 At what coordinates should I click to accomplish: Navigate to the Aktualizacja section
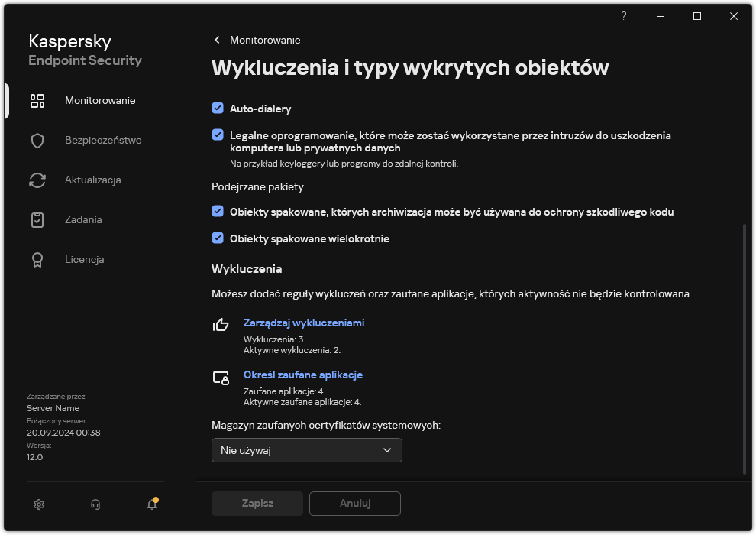point(92,180)
